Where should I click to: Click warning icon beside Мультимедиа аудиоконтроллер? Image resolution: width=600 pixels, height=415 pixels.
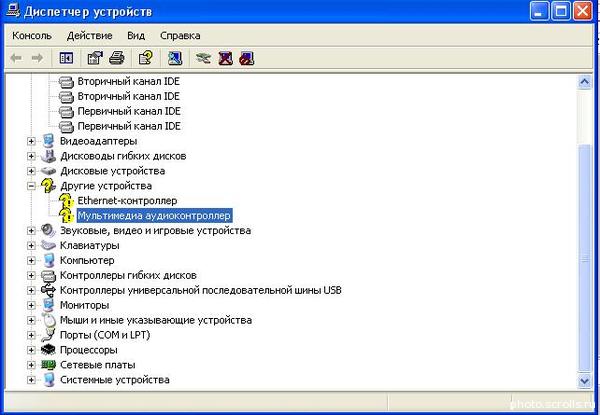pos(66,216)
